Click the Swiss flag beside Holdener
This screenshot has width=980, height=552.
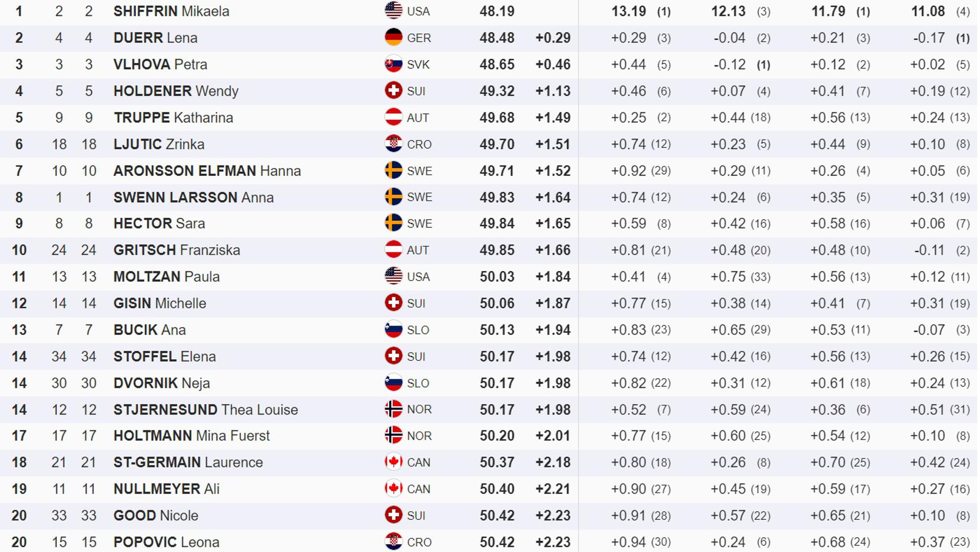tap(393, 90)
